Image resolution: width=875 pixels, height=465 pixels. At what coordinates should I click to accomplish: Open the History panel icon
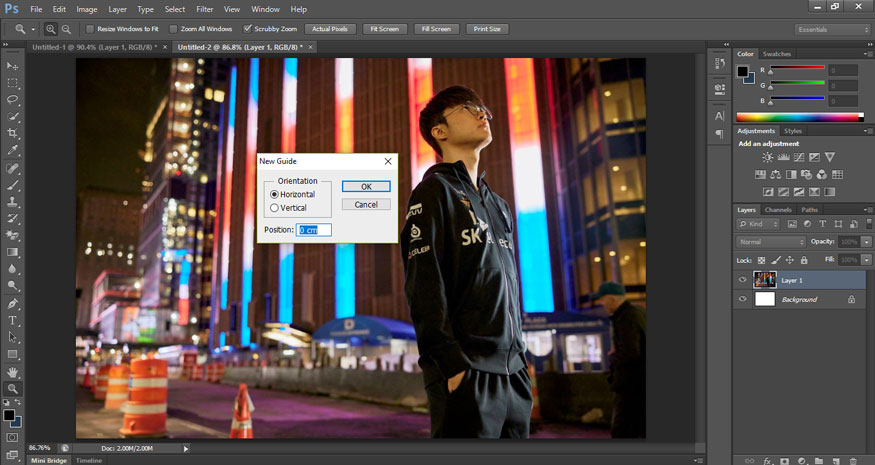[x=720, y=65]
